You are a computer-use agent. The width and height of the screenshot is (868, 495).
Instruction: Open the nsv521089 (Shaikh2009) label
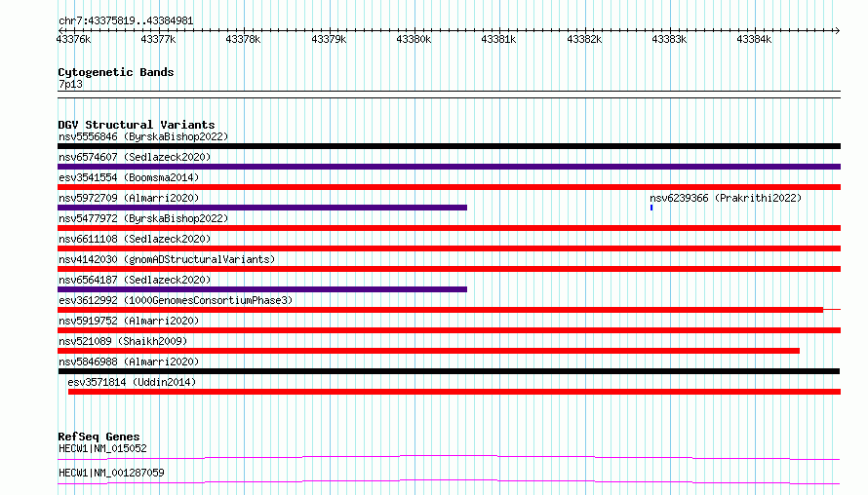(x=123, y=341)
